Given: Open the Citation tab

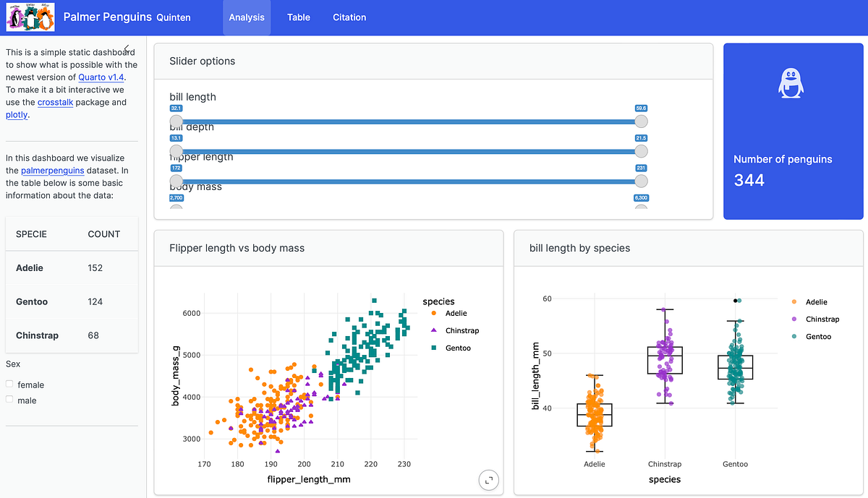Looking at the screenshot, I should pos(349,17).
